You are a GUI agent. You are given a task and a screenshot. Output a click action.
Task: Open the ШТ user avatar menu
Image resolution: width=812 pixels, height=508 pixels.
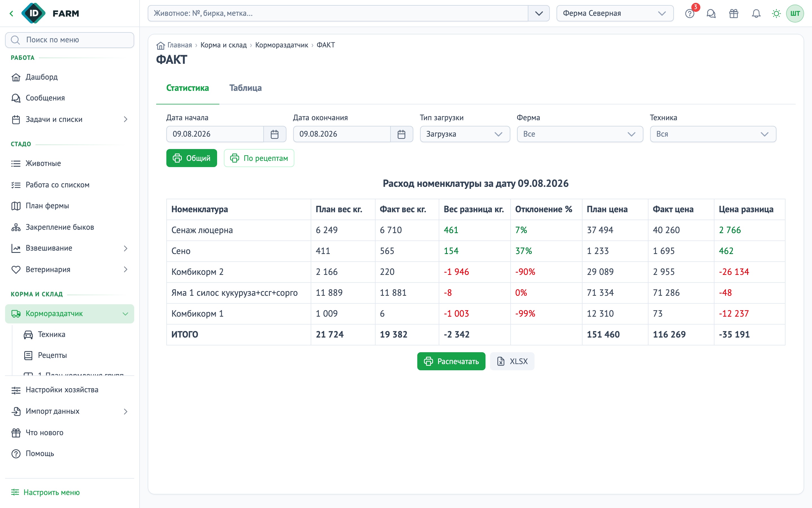[x=795, y=14]
